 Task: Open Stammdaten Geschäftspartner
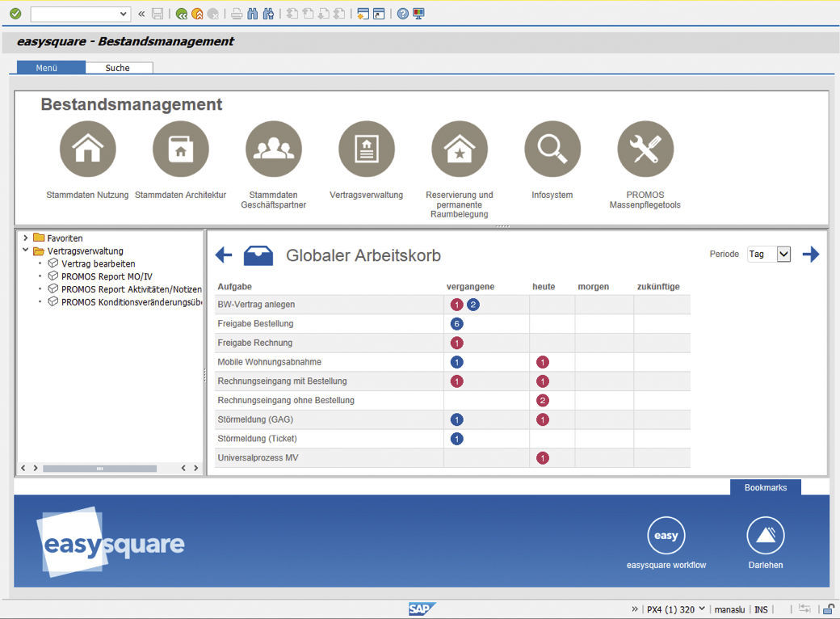pos(273,149)
